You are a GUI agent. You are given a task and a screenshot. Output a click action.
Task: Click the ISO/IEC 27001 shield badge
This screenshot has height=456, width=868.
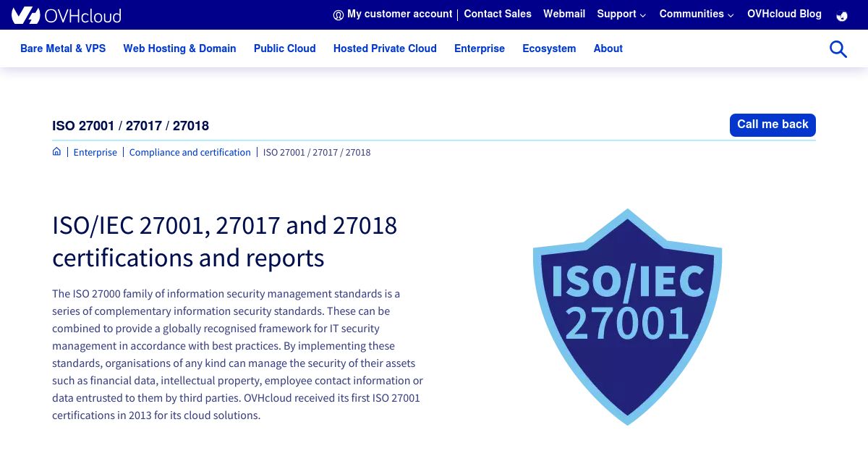pyautogui.click(x=627, y=316)
